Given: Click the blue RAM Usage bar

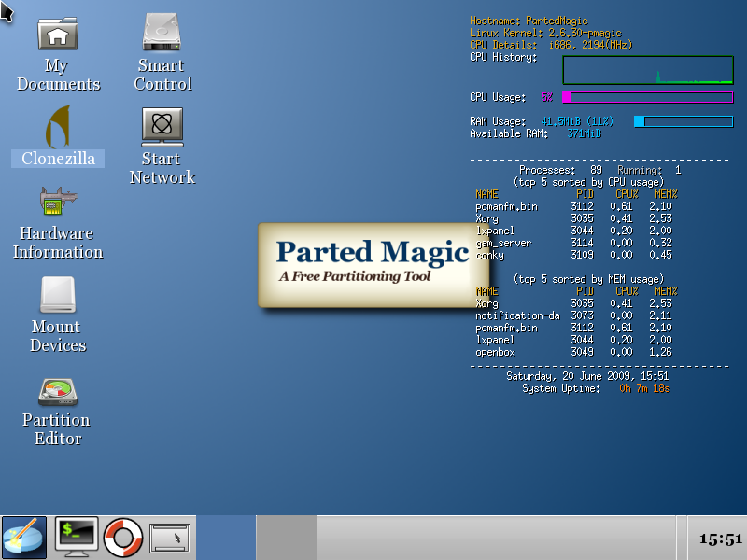Looking at the screenshot, I should [684, 121].
